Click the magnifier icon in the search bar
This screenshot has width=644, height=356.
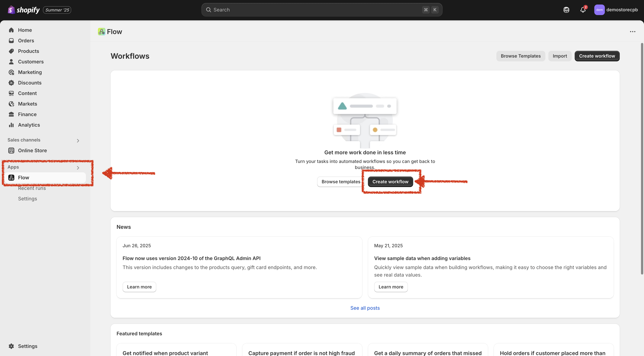208,10
